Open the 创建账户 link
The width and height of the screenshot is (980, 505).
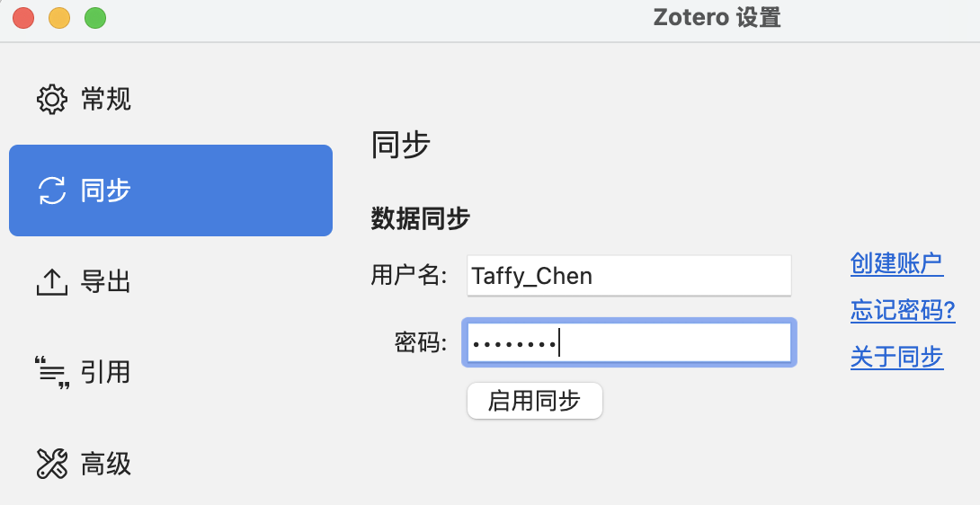pos(896,263)
